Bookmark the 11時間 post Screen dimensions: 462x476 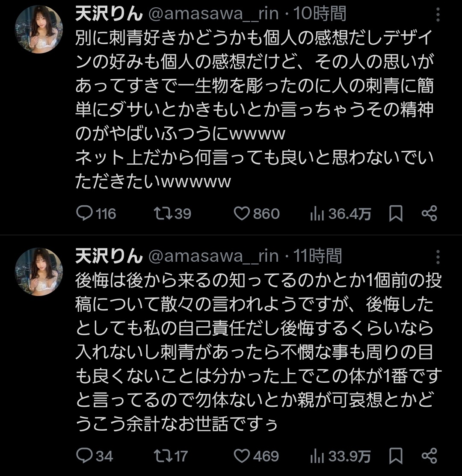396,456
